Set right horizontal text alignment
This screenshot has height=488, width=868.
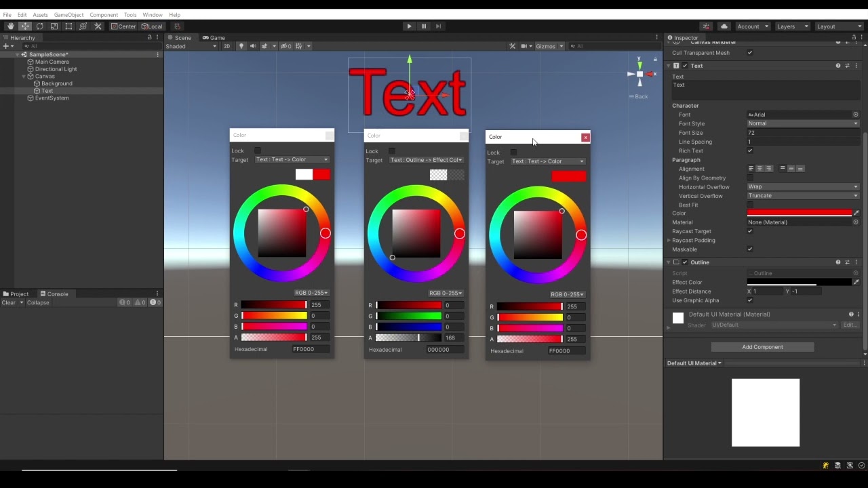768,169
